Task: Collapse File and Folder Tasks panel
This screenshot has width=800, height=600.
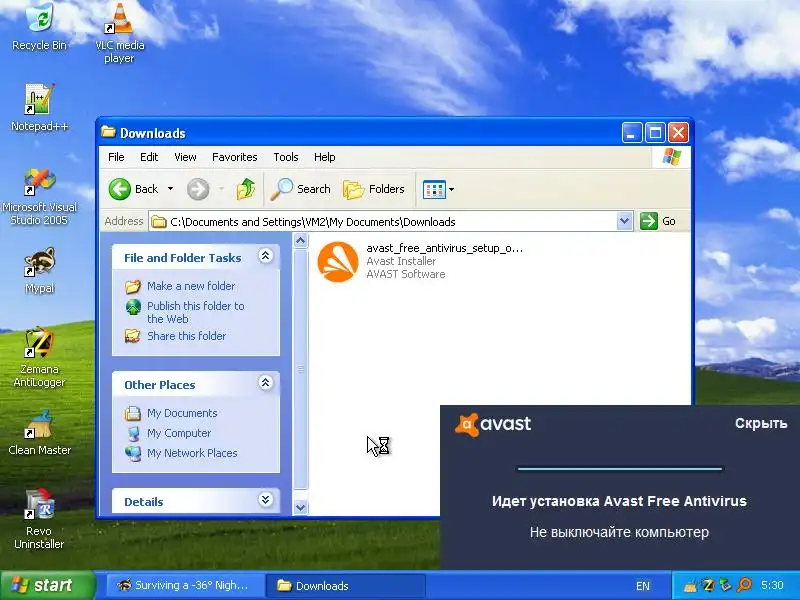Action: [265, 256]
